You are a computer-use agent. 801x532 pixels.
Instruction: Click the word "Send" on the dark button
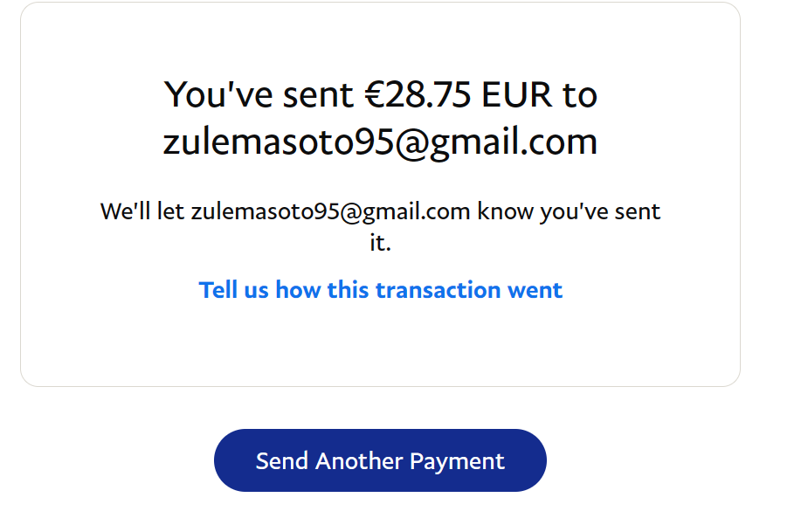(x=282, y=461)
